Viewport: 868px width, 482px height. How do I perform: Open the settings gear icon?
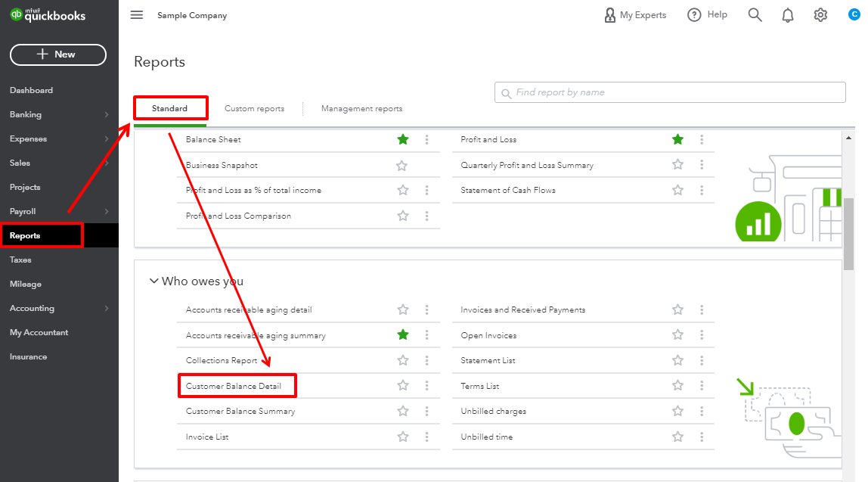coord(820,15)
